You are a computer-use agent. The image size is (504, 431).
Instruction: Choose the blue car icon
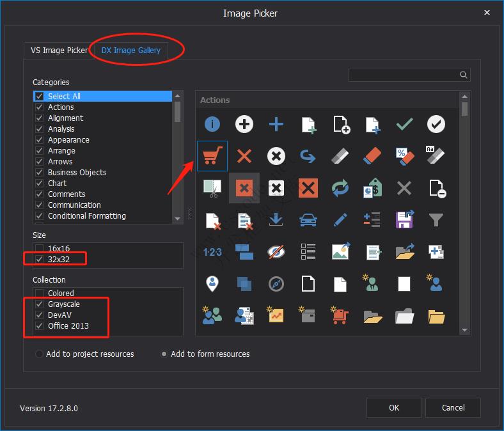tap(308, 219)
